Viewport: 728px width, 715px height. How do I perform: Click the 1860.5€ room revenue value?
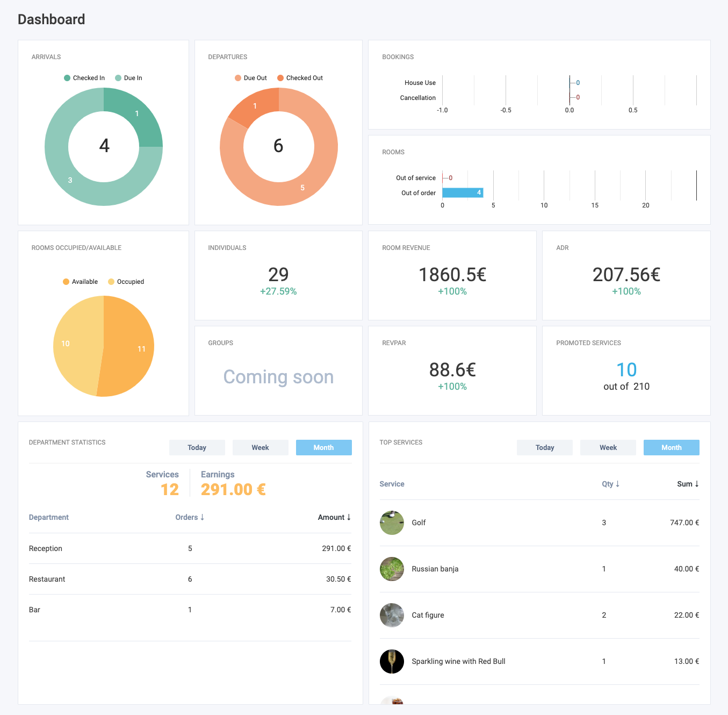(452, 275)
